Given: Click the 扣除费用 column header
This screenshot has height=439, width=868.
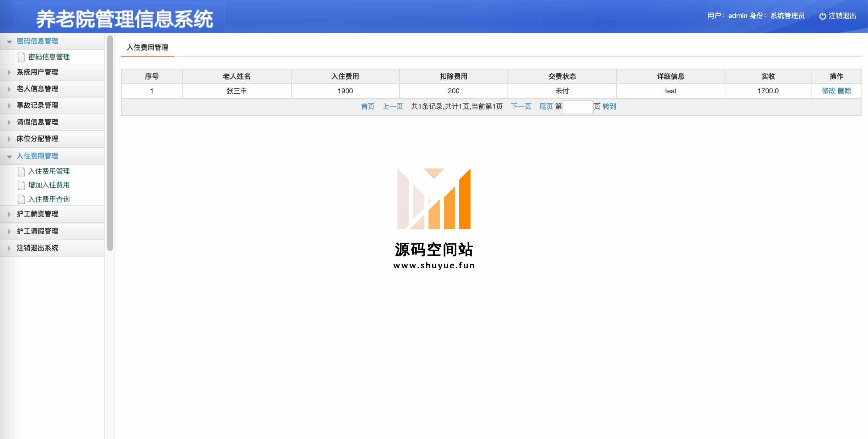Looking at the screenshot, I should (454, 76).
